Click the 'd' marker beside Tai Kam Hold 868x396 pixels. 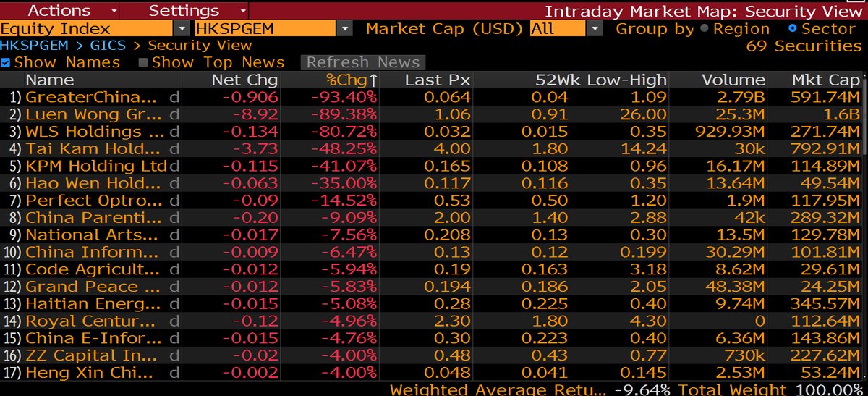(174, 148)
